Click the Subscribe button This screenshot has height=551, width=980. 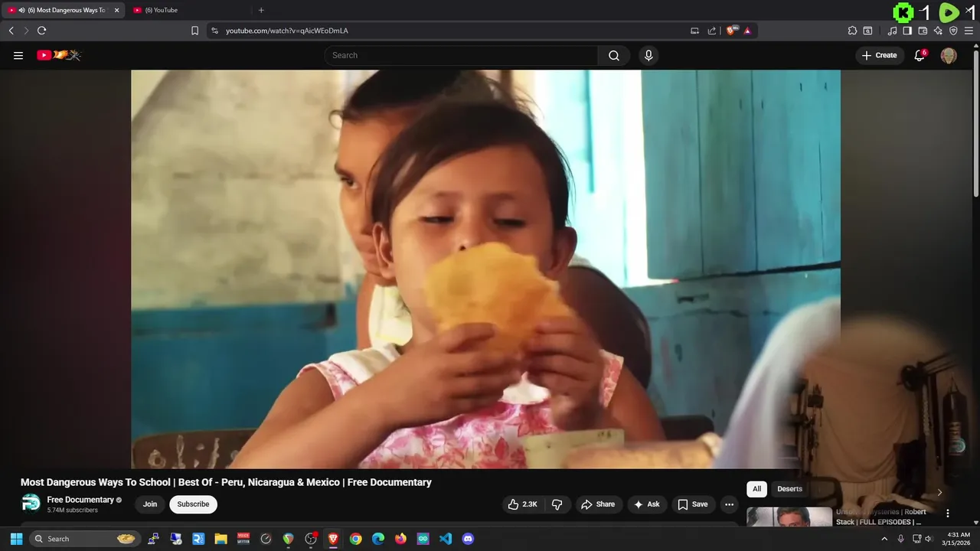click(x=193, y=504)
